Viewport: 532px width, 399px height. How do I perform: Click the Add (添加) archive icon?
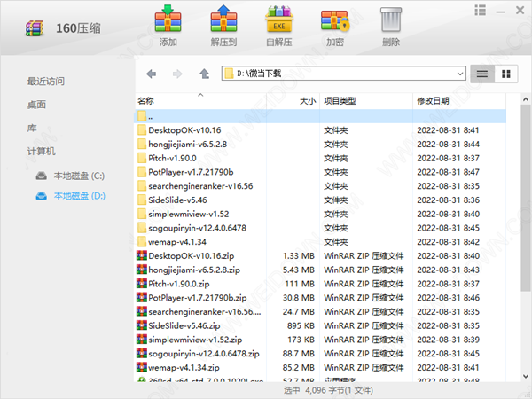[x=168, y=20]
